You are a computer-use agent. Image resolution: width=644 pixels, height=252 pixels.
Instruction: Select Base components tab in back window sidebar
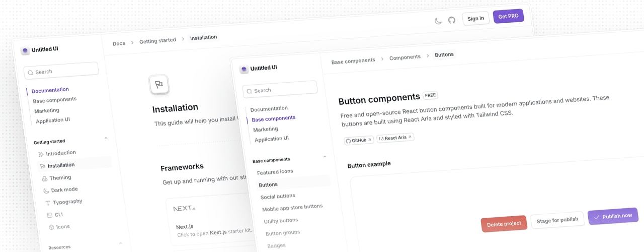55,100
